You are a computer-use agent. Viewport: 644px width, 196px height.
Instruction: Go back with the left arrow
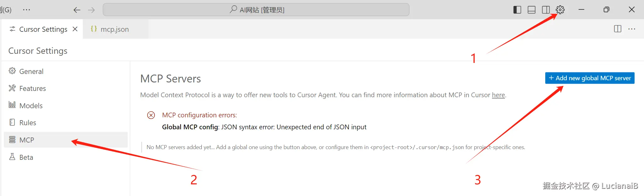[77, 10]
